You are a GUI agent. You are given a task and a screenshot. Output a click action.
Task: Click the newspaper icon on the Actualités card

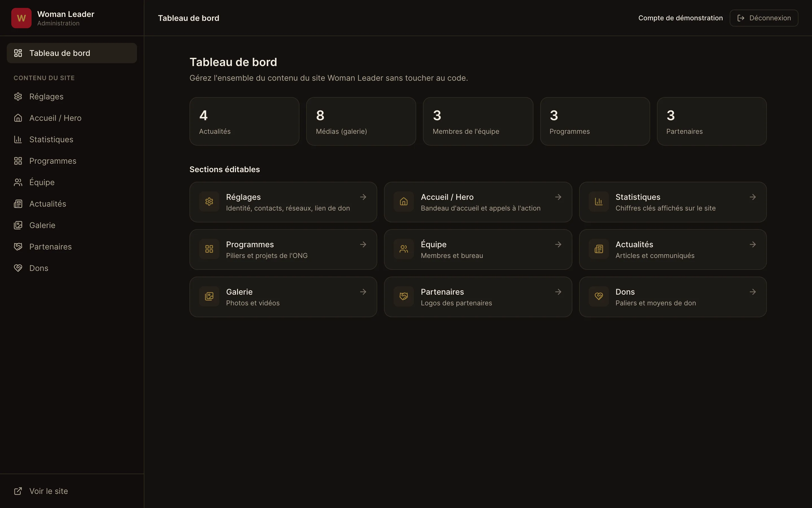click(x=599, y=249)
